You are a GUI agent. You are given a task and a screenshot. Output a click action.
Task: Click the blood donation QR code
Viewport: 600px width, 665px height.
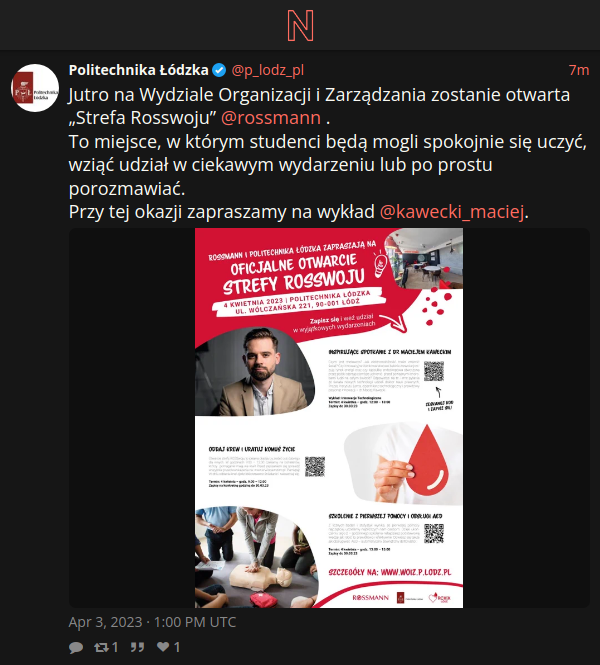315,467
